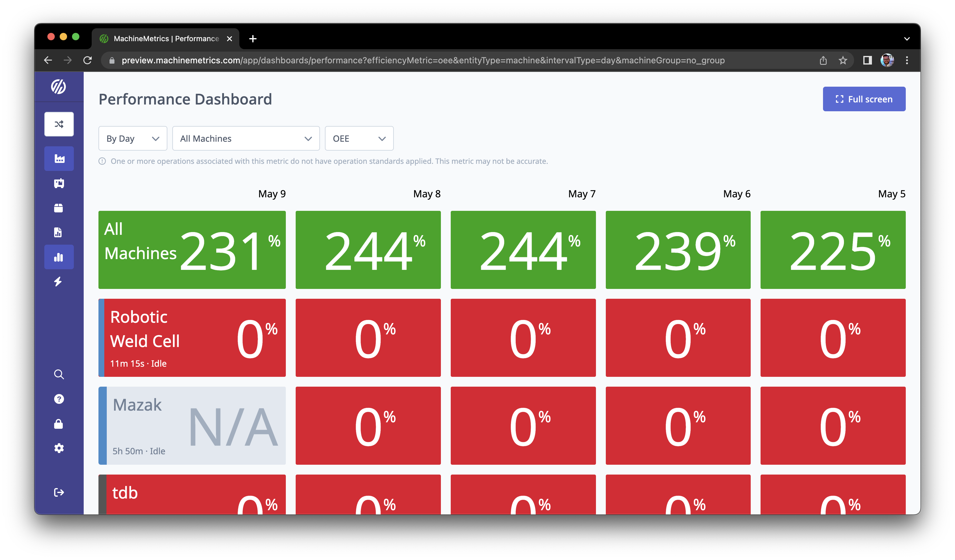Screen dimensions: 955x560
Task: Open the All Machines dropdown
Action: (x=246, y=139)
